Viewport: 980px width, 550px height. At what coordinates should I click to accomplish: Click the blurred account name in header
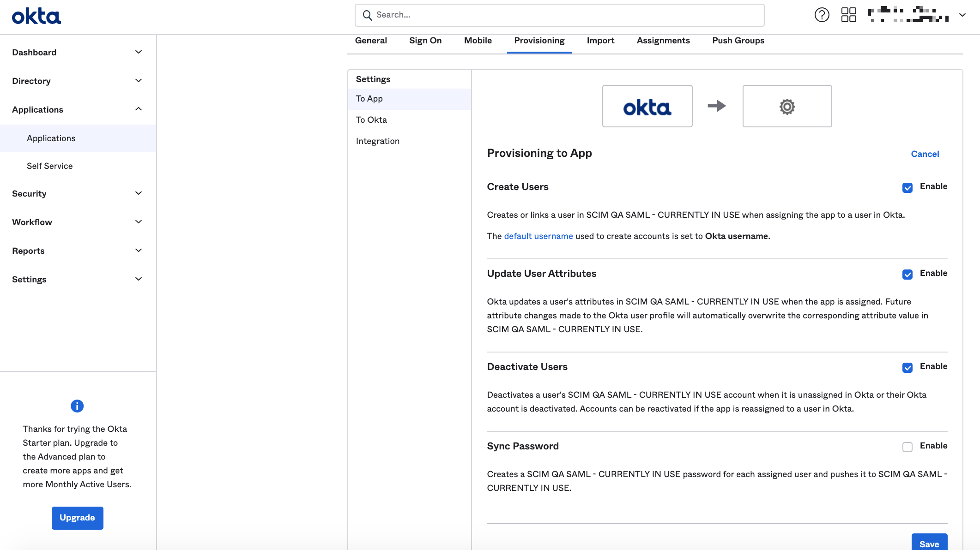pos(907,15)
